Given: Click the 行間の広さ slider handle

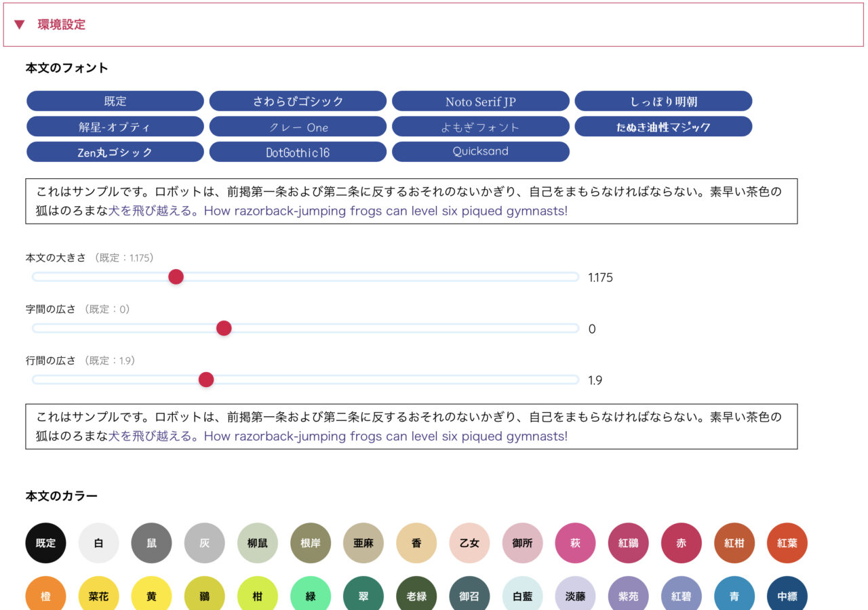Looking at the screenshot, I should [x=206, y=380].
